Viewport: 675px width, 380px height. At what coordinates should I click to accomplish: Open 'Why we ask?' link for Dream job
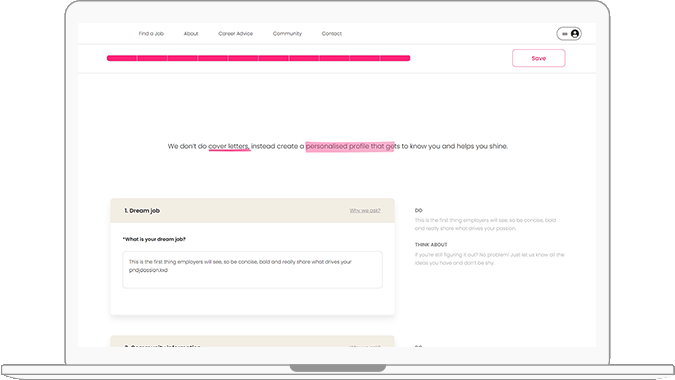(x=365, y=210)
